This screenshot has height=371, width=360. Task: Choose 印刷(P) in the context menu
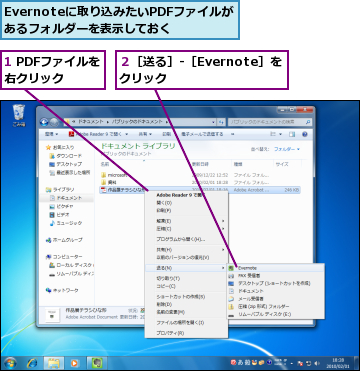pos(187,211)
